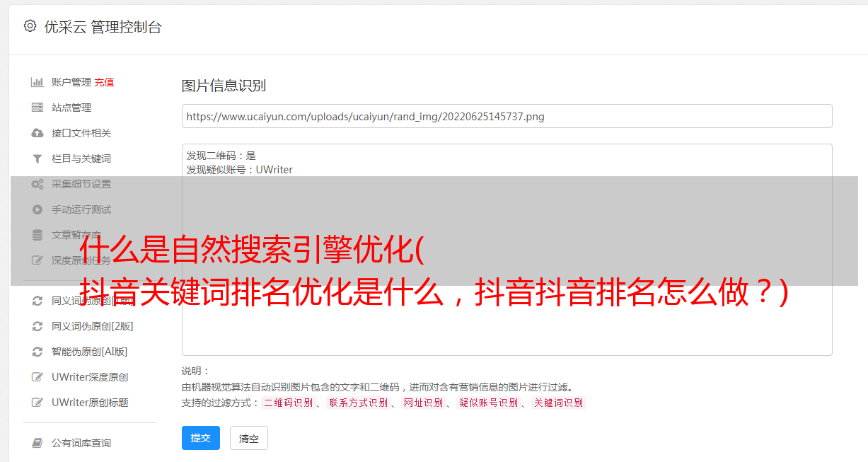Focus the image URL input field
868x462 pixels.
[x=507, y=116]
